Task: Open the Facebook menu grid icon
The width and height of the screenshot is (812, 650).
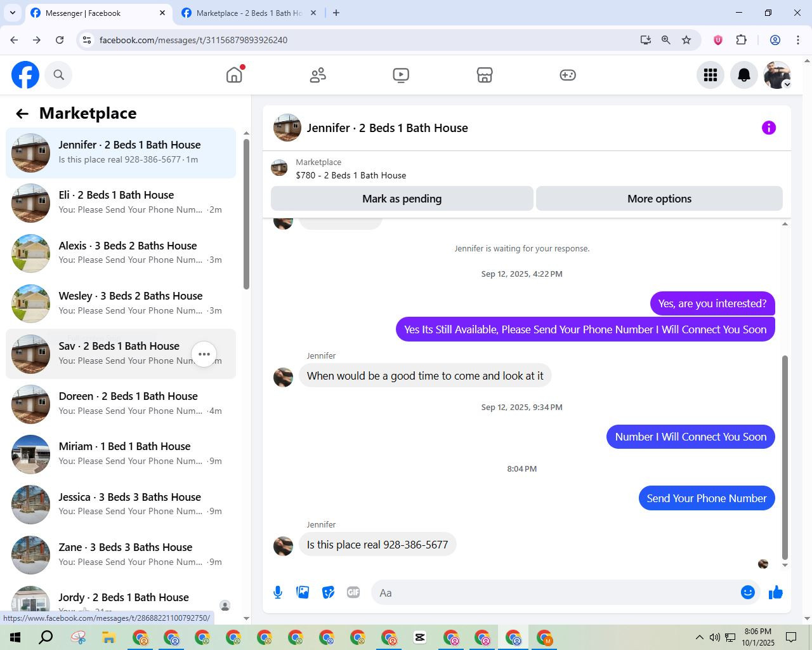Action: pos(710,75)
